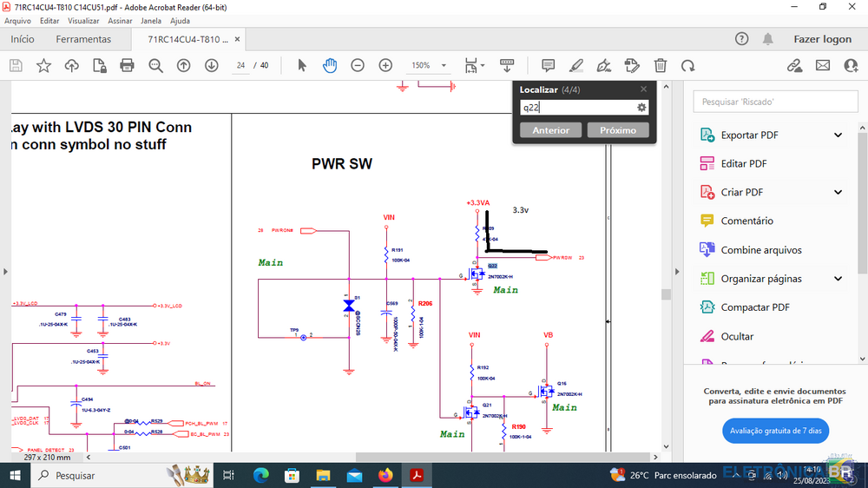This screenshot has height=488, width=868.
Task: Click the Localizar search text field
Action: pyautogui.click(x=577, y=108)
